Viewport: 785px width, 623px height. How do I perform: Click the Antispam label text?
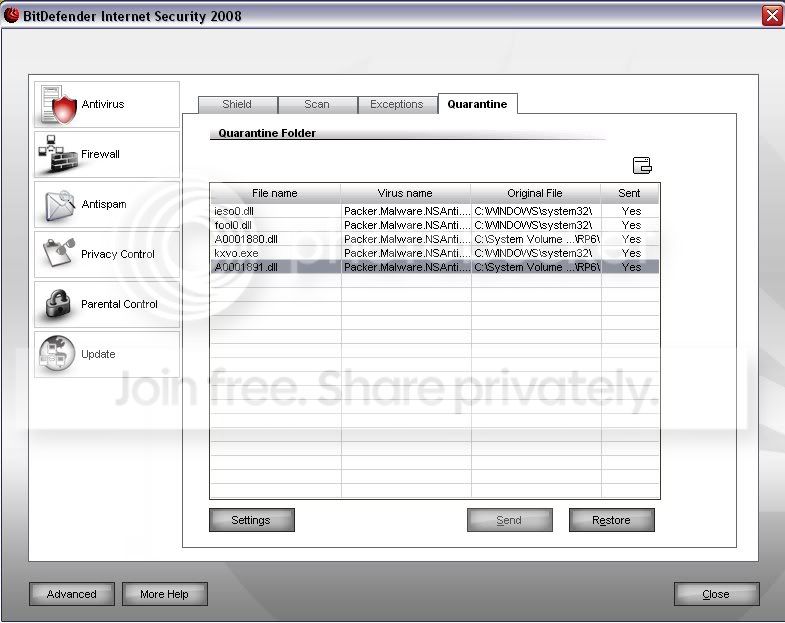pyautogui.click(x=104, y=204)
